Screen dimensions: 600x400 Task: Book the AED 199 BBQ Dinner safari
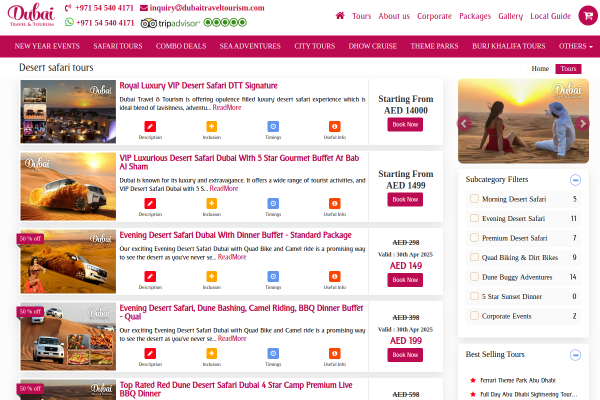[x=405, y=355]
